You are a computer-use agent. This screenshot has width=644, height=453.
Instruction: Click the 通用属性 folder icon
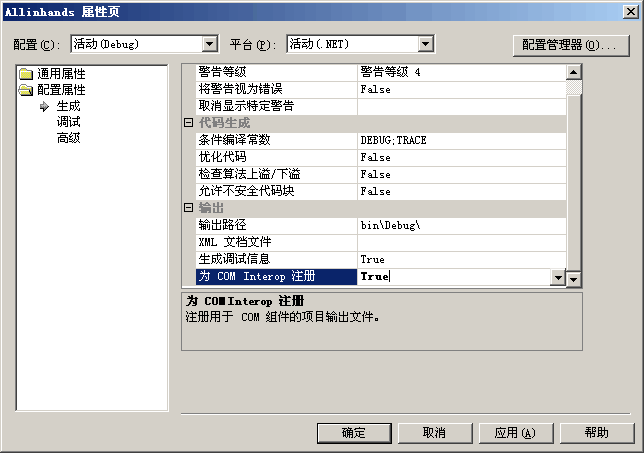(26, 74)
